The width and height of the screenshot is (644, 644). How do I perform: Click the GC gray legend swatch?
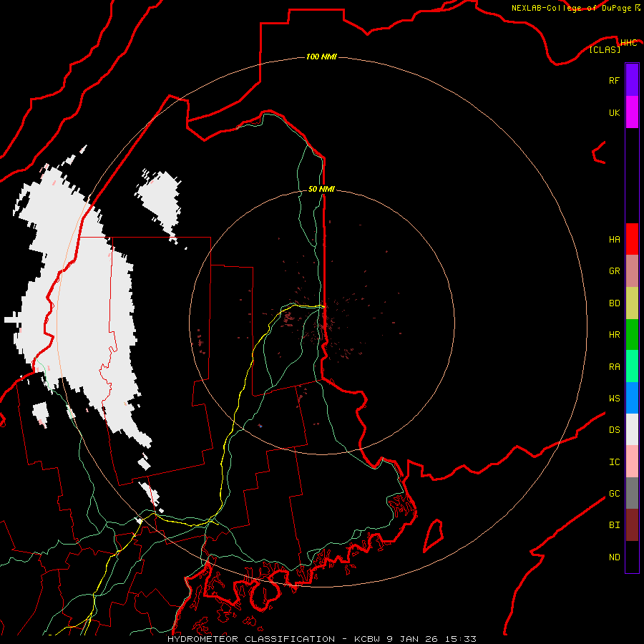click(632, 493)
